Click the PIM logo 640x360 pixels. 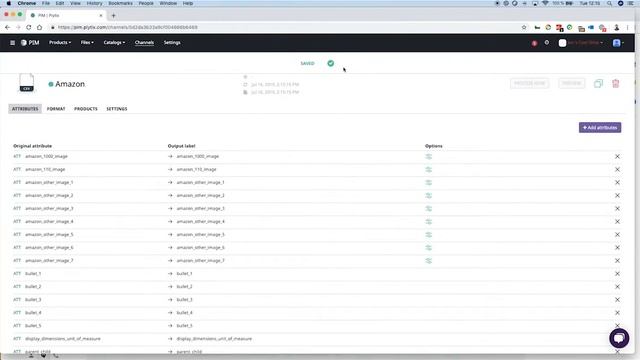[x=30, y=42]
